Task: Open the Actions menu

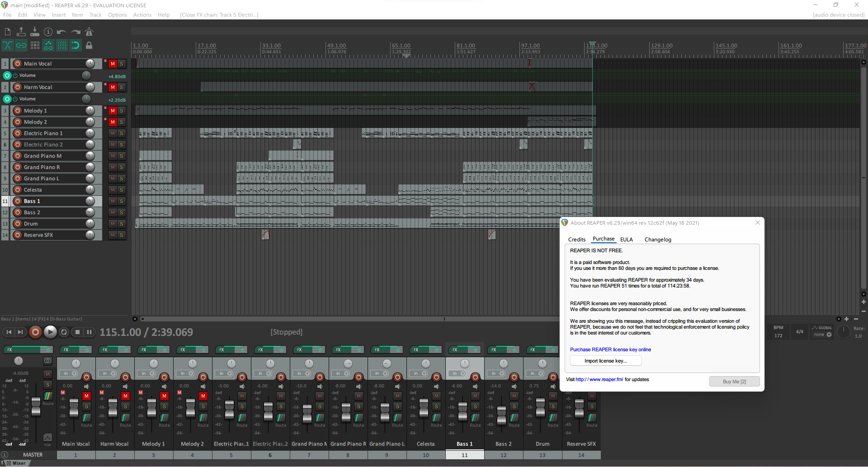Action: pos(142,15)
